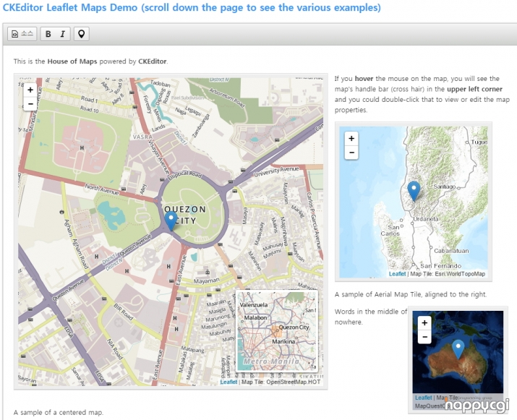Click 'Marikina' label in minimap
The width and height of the screenshot is (517, 420).
[x=283, y=341]
